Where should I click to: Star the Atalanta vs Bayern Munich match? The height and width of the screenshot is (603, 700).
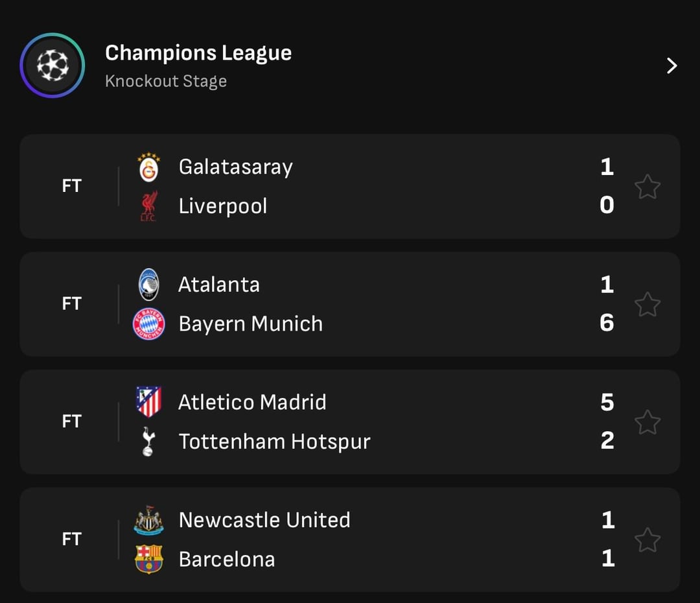[x=647, y=304]
